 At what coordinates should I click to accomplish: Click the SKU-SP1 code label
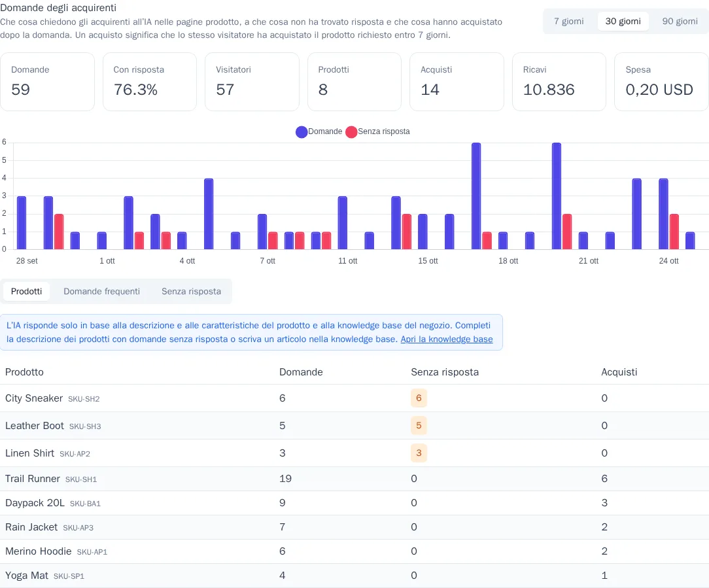[x=69, y=576]
